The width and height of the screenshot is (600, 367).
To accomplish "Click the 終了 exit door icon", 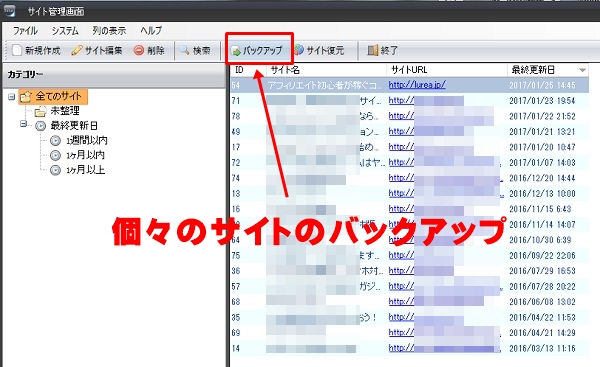I will tap(372, 50).
